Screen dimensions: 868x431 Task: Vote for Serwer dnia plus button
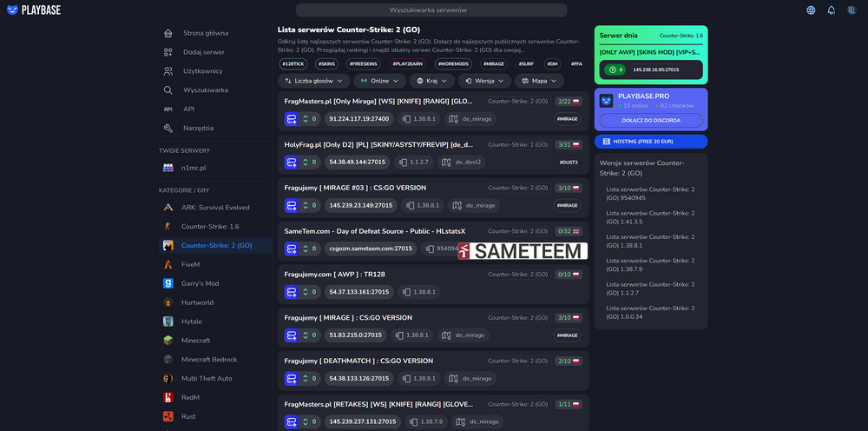tap(614, 70)
